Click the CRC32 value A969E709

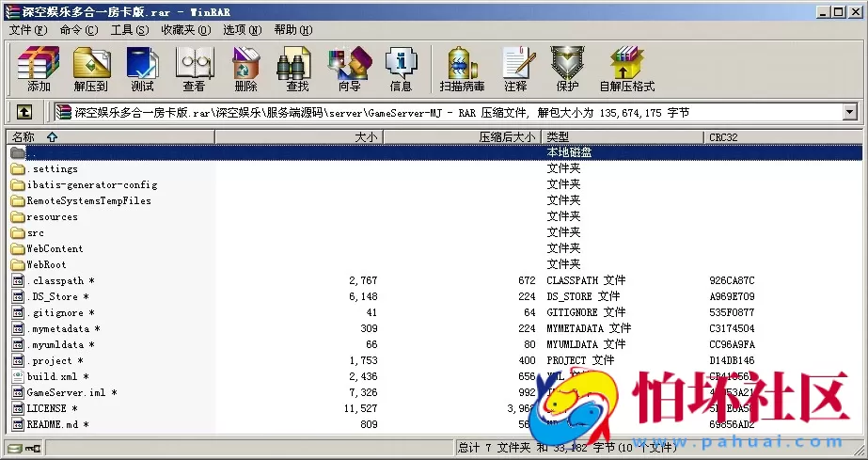tap(732, 296)
